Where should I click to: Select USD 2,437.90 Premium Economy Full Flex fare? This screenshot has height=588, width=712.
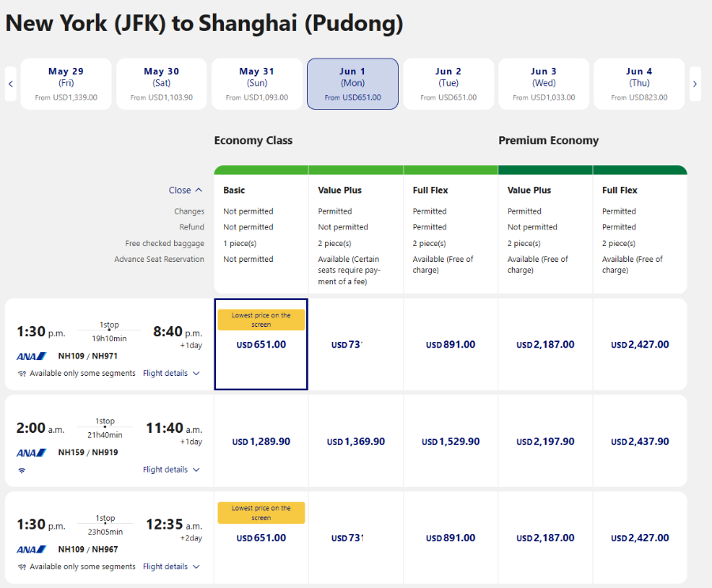click(x=640, y=442)
